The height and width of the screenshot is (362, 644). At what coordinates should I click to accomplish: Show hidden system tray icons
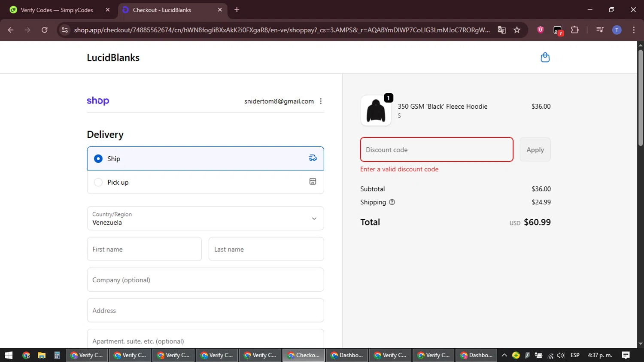click(x=504, y=355)
